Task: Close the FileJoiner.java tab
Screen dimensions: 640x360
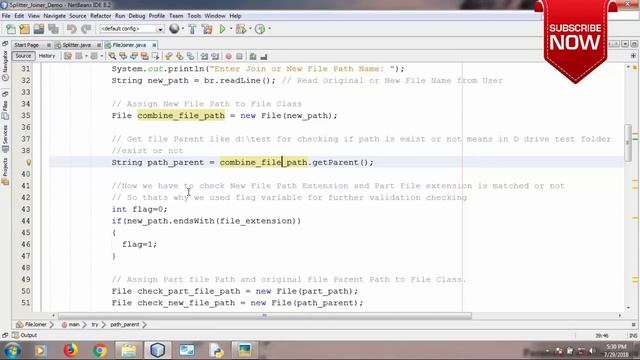Action: pyautogui.click(x=154, y=45)
